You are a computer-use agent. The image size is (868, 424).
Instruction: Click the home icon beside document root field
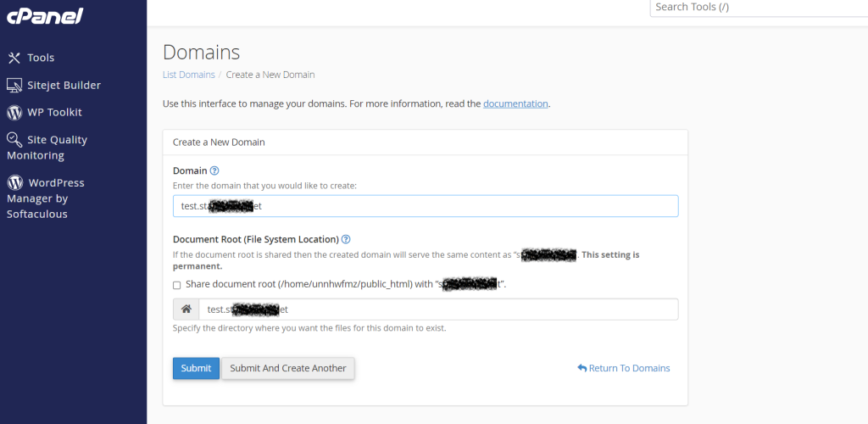186,310
